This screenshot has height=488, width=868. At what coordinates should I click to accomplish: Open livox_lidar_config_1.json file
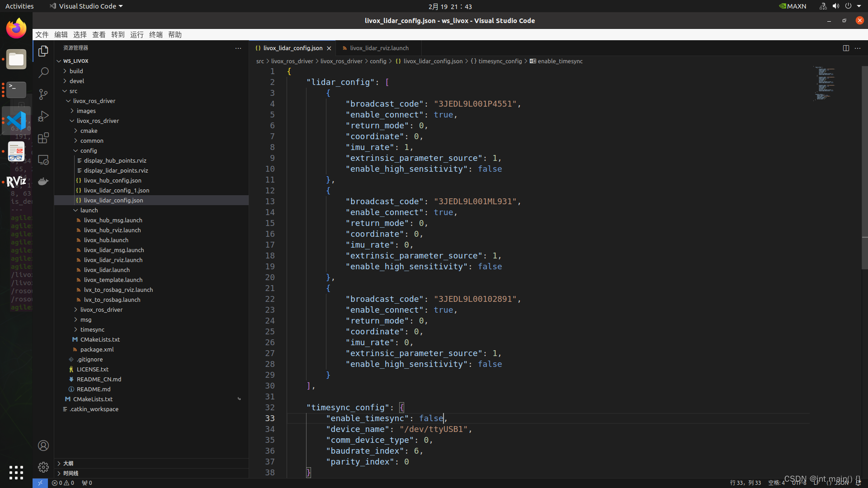[x=117, y=190]
